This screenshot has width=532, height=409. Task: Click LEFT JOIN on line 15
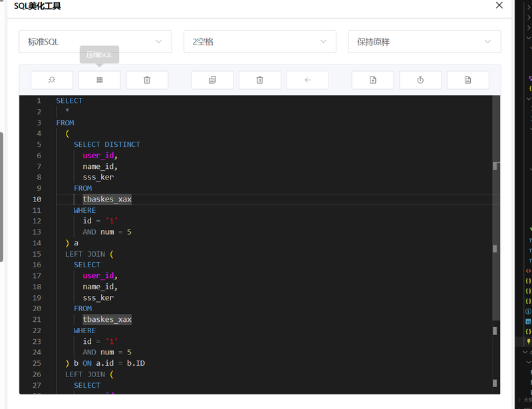coord(85,254)
